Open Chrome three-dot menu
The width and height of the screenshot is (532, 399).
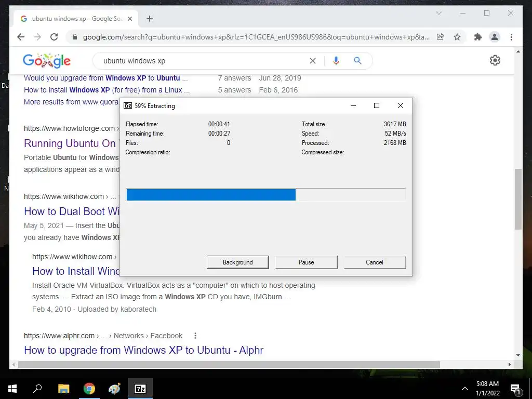tap(511, 37)
